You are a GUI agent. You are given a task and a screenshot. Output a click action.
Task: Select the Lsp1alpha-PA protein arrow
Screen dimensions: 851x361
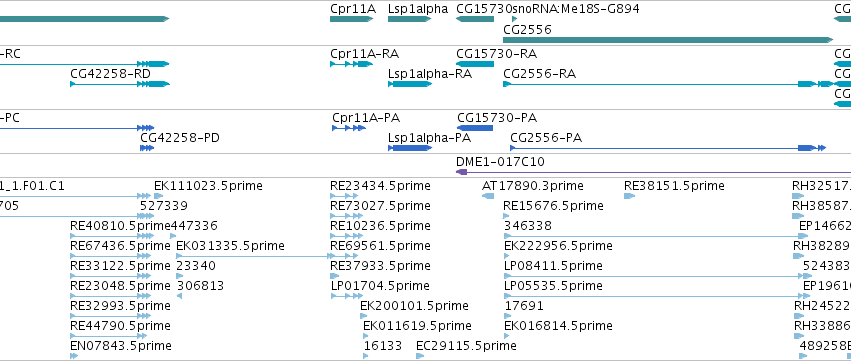point(410,148)
